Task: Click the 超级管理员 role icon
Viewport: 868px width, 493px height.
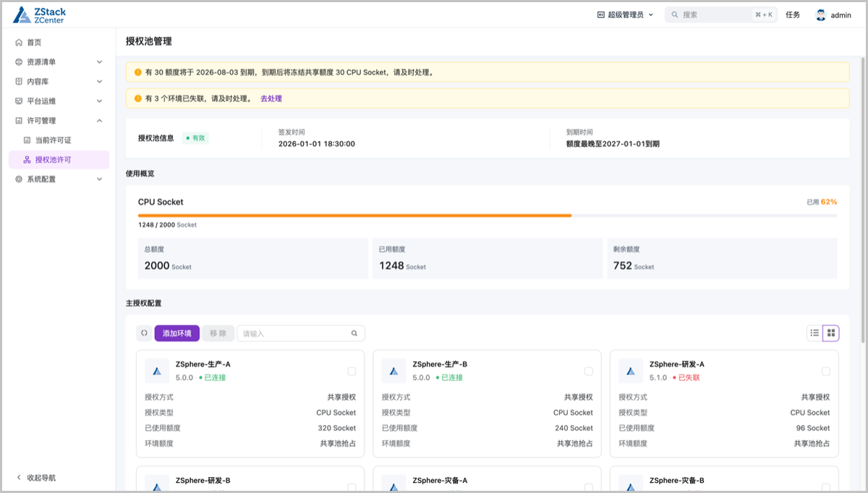Action: 601,14
